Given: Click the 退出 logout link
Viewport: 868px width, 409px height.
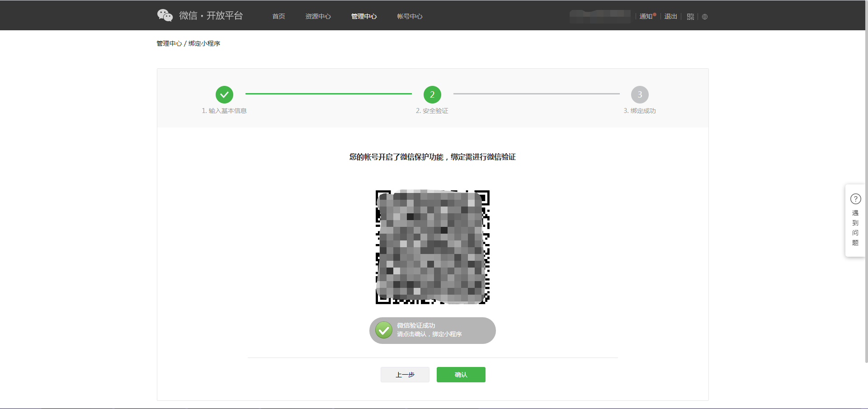Looking at the screenshot, I should [670, 16].
